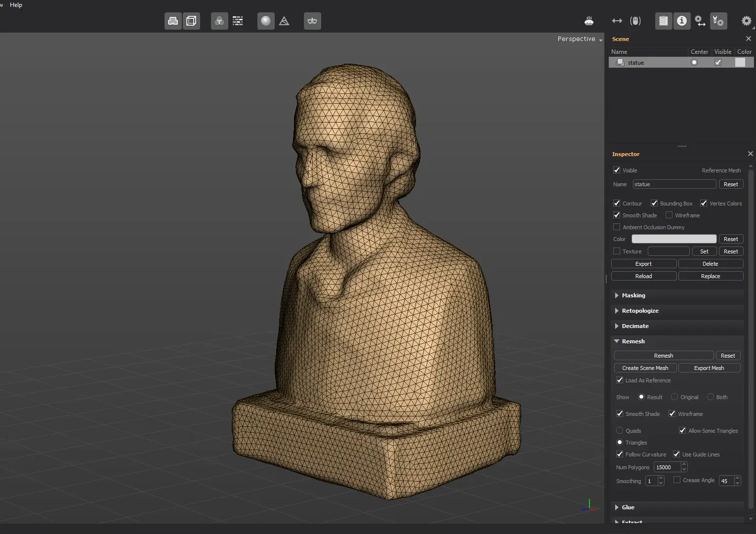Enable the Inspector Wireframe checkbox near Smooth Shade

pos(669,215)
